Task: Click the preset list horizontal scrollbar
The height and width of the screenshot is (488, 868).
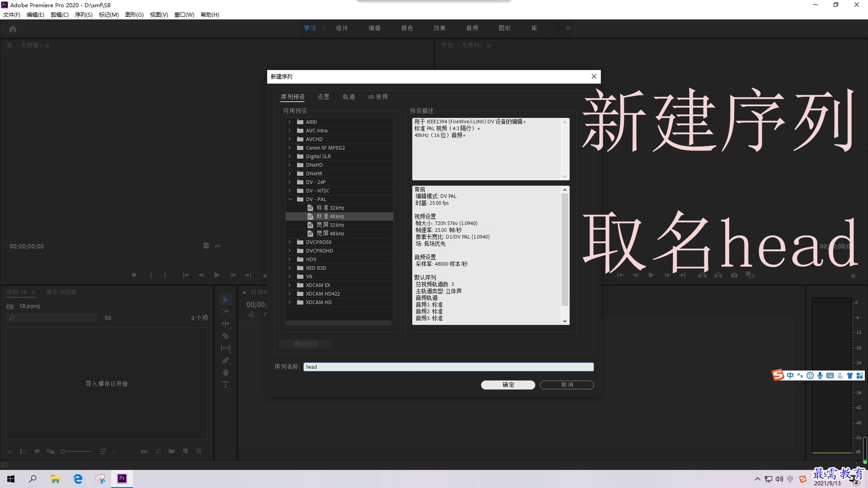Action: 339,323
